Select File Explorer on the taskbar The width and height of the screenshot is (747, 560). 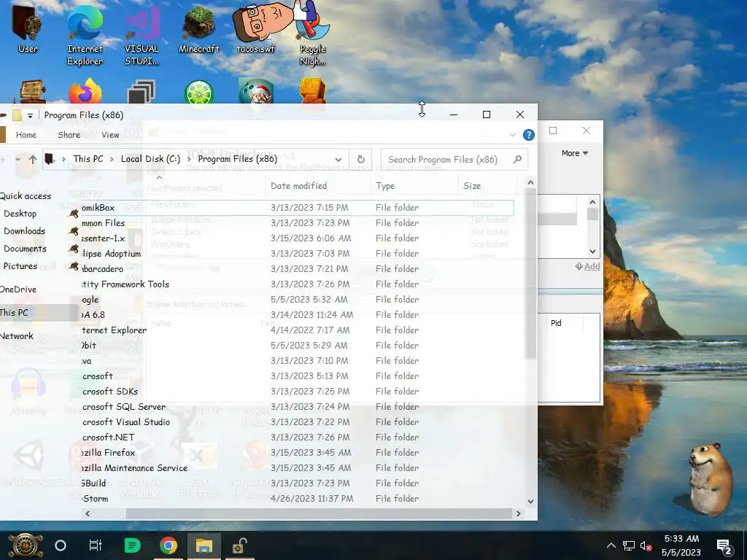(204, 545)
